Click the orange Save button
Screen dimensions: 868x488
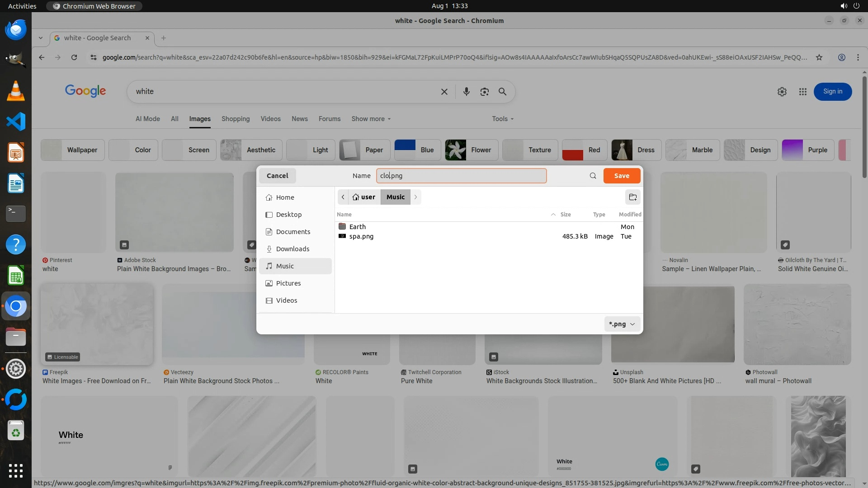click(x=621, y=176)
